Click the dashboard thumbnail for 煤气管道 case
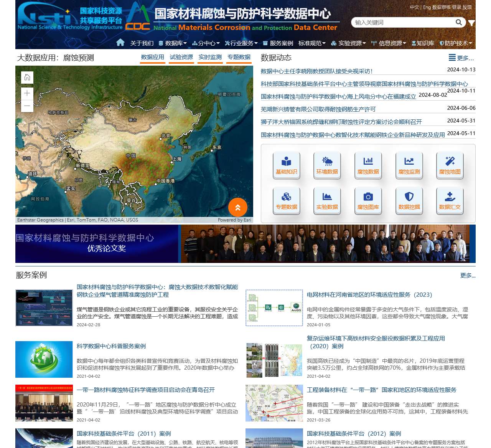This screenshot has height=448, width=491. coord(44,308)
